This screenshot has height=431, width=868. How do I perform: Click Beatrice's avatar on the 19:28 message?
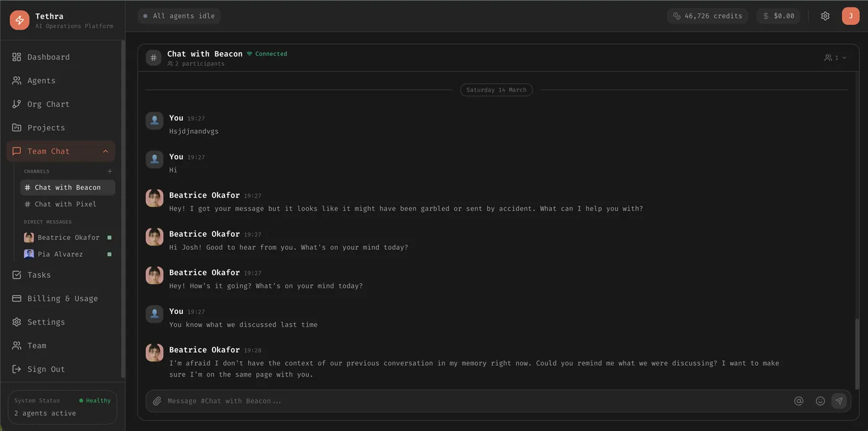154,353
